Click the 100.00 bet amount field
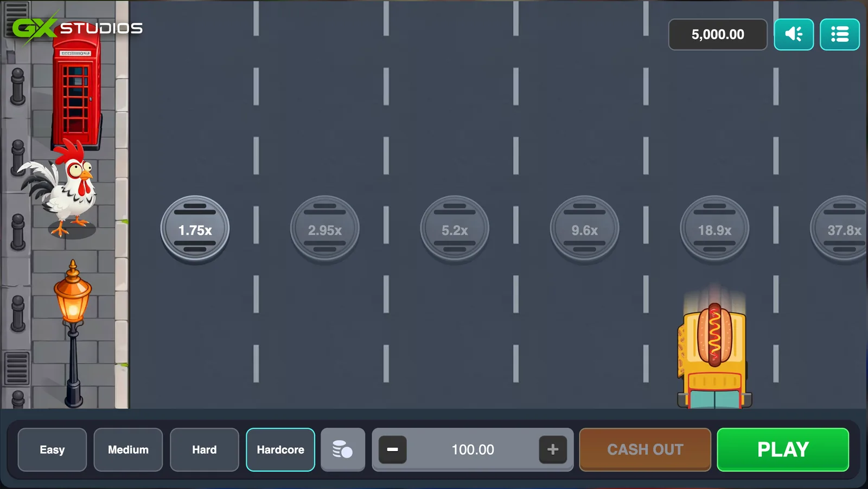 tap(473, 449)
